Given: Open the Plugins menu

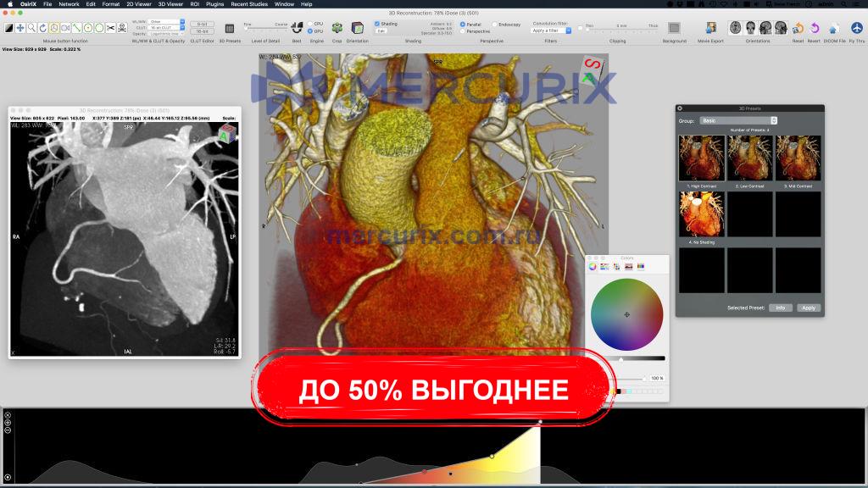Looking at the screenshot, I should coord(214,4).
